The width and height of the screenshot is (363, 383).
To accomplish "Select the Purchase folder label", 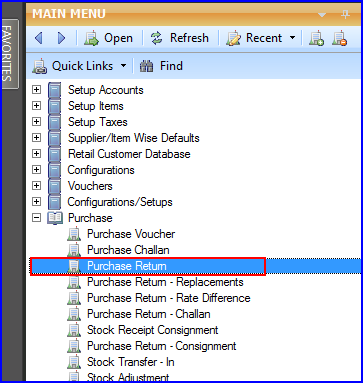I will [90, 218].
